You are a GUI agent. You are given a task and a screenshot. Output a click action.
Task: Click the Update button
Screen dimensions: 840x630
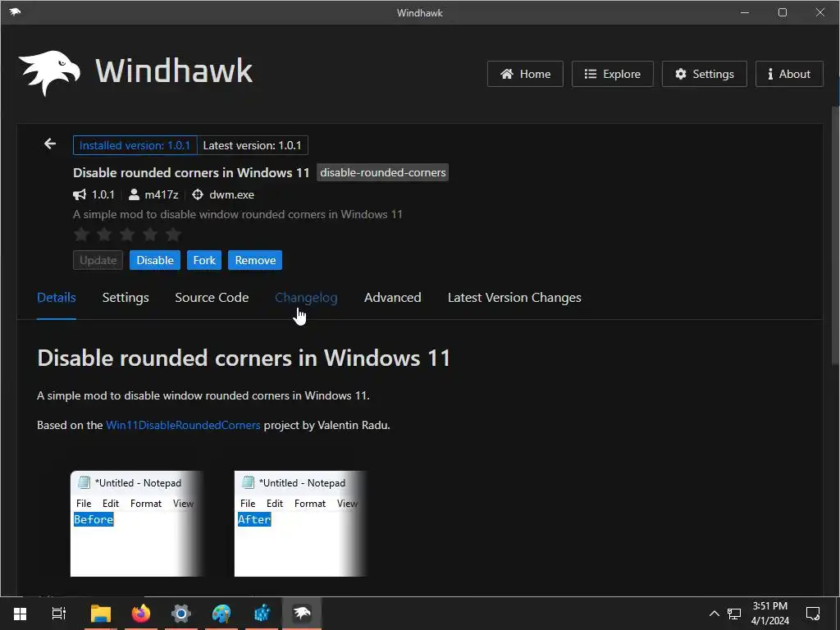(98, 260)
